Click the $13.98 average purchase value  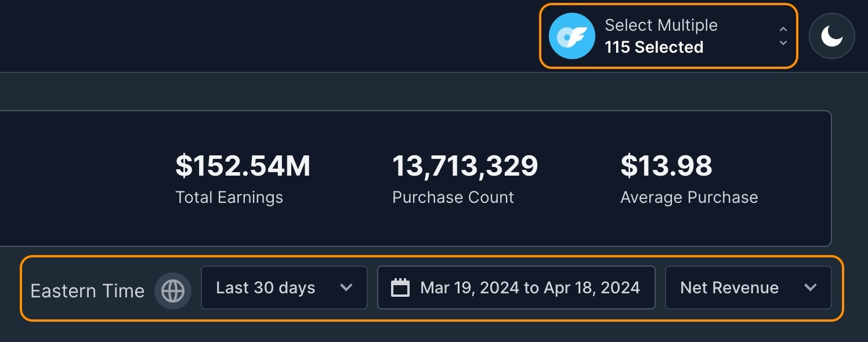point(666,166)
